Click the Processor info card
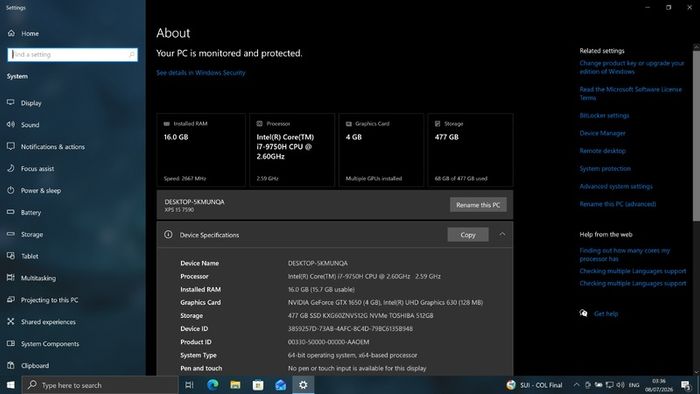 [292, 150]
